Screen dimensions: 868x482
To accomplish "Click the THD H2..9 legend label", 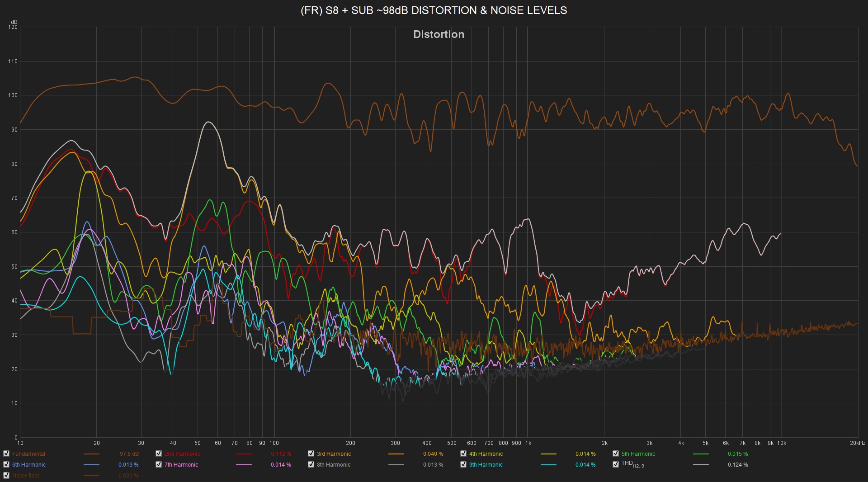I will tap(632, 464).
